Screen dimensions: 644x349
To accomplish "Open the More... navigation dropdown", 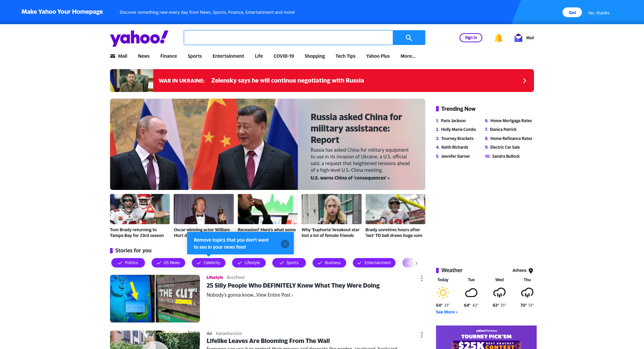I will (x=408, y=56).
